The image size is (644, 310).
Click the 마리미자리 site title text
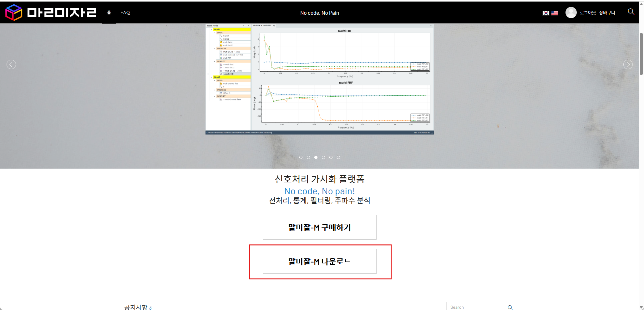click(62, 13)
